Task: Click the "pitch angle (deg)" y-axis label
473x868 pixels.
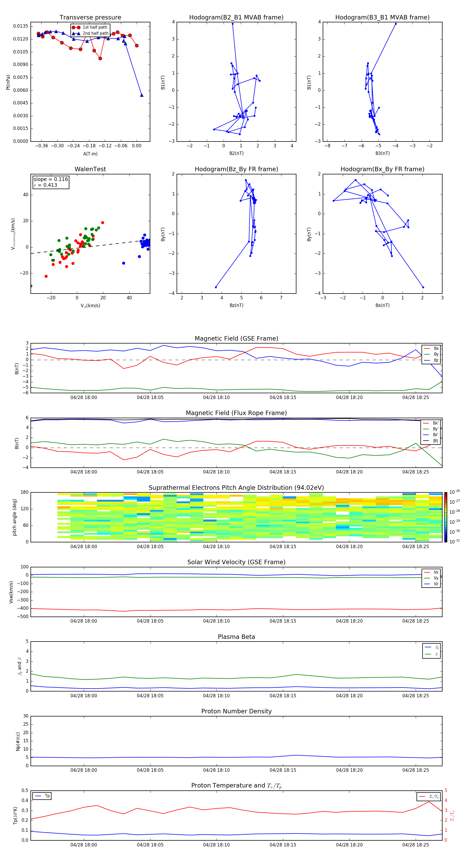Action: 14,517
